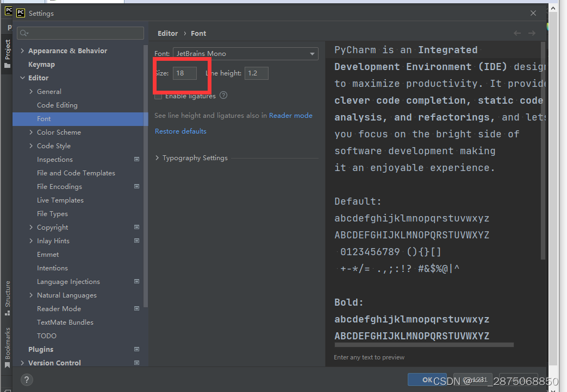Select Keymap in settings tree
This screenshot has width=567, height=392.
coord(41,64)
